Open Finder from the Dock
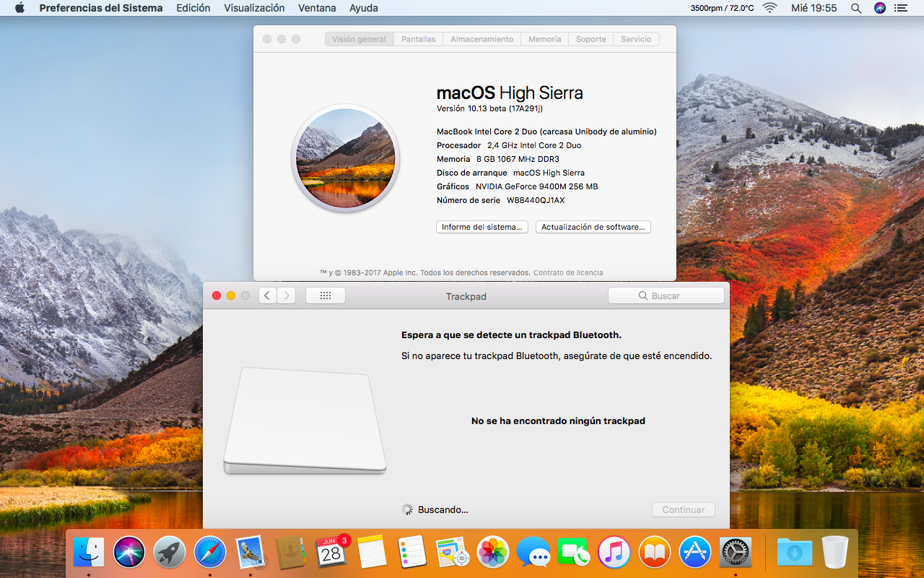The height and width of the screenshot is (578, 924). pos(89,553)
